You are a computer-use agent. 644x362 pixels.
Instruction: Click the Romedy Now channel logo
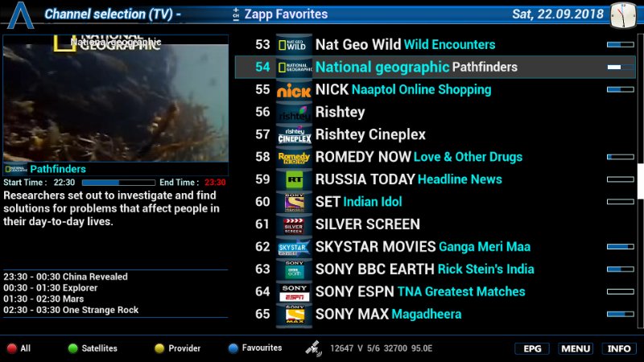click(294, 157)
